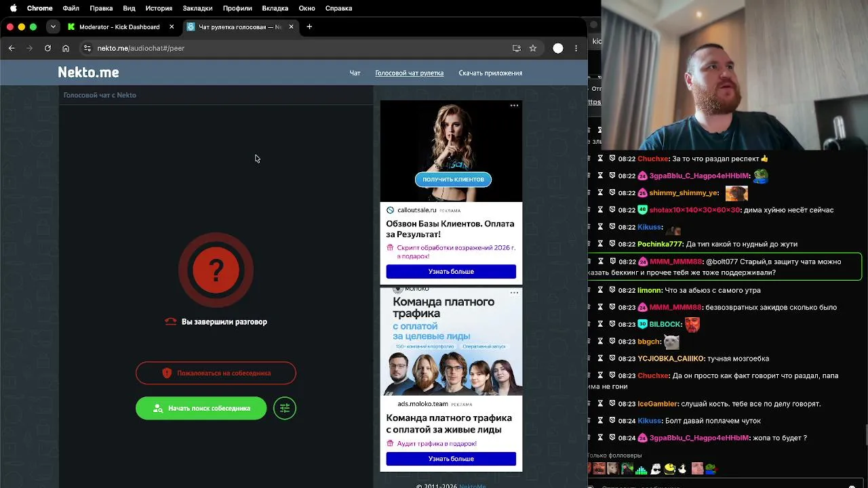Click moderation shield icon beside limonn message
Screen dimensions: 868x488
click(612, 290)
